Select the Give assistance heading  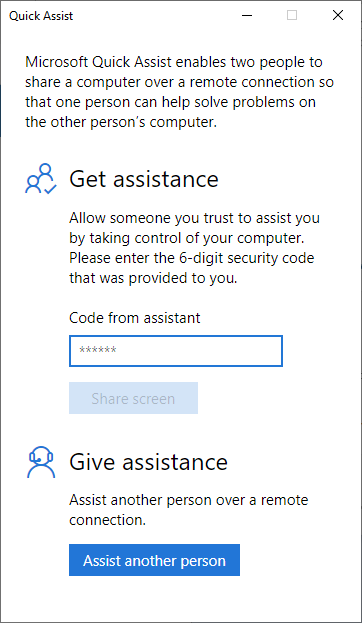click(148, 462)
